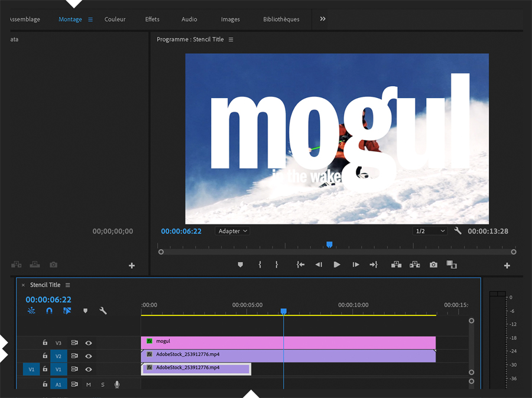Click the Program monitor playhead marker
Viewport: 532px width, 398px height.
pos(329,244)
